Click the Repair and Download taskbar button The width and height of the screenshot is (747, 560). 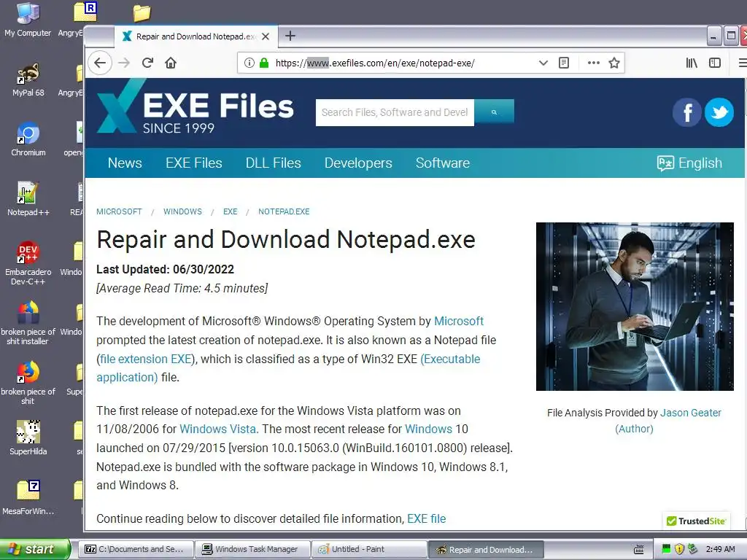[486, 549]
